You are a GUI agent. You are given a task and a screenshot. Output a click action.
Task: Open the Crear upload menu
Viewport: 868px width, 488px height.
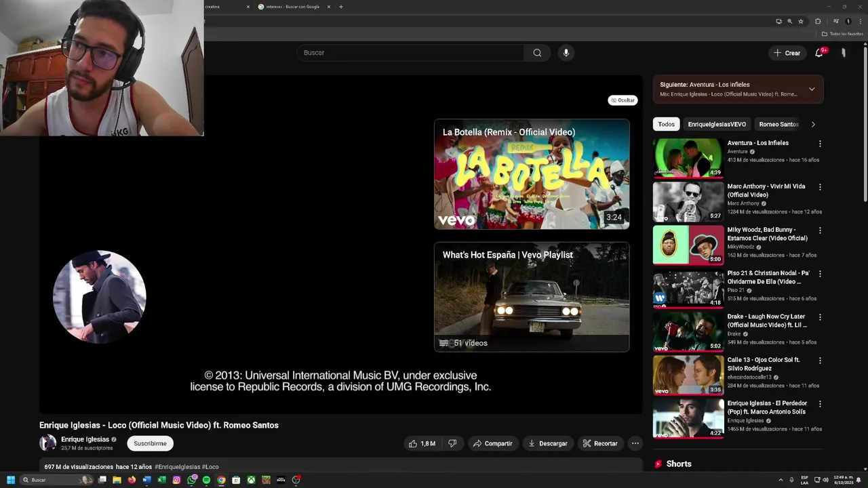[787, 53]
